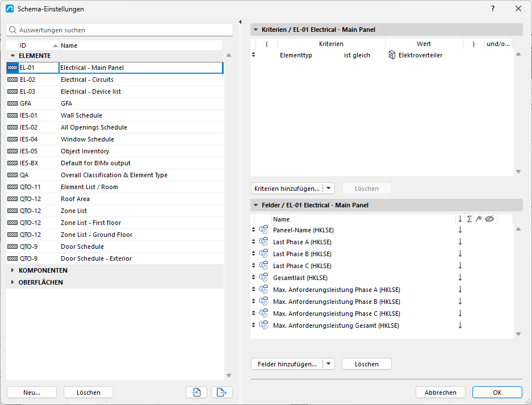The height and width of the screenshot is (405, 532).
Task: Click Löschen below the schema list
Action: pyautogui.click(x=89, y=392)
